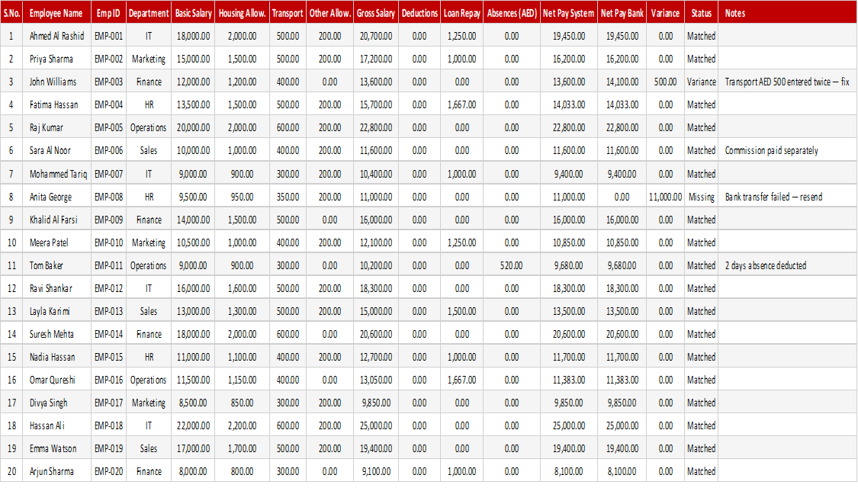Select the 13,050.00 gross salary cell
The image size is (858, 504).
point(375,380)
